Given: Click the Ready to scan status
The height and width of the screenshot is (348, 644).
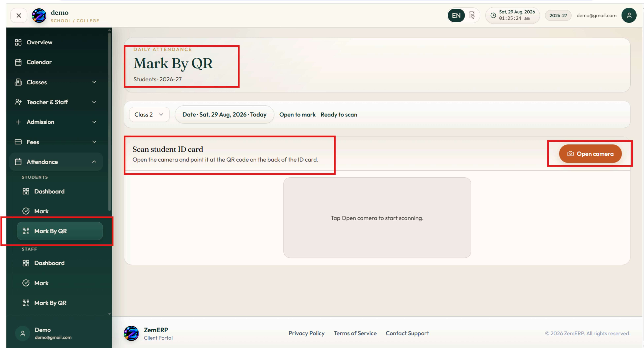Looking at the screenshot, I should 339,115.
